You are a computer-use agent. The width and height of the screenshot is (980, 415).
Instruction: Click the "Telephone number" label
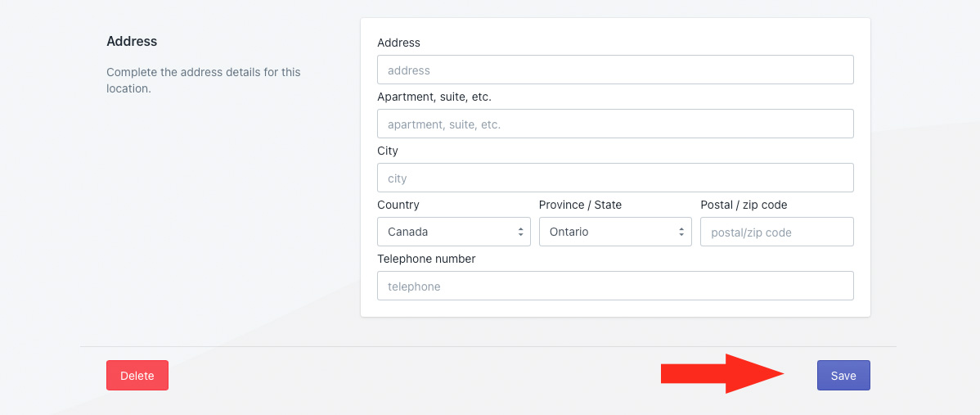(x=426, y=259)
